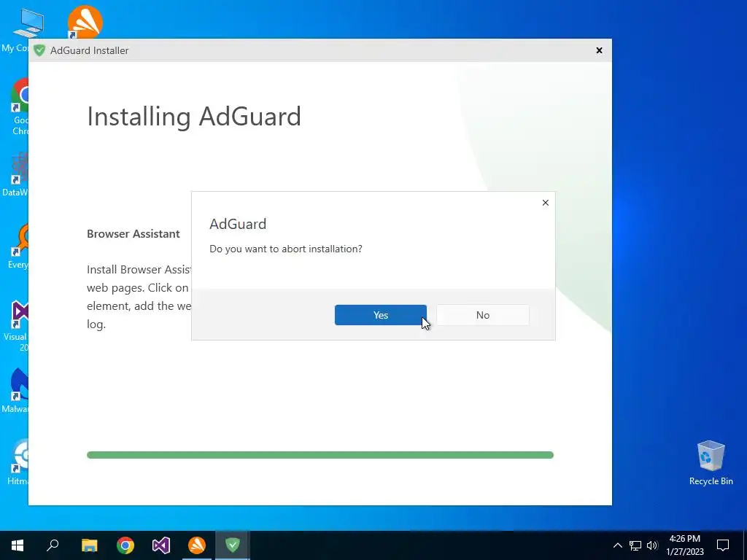Select the Everything desktop shortcut
Viewport: 747px width, 560px height.
18,246
